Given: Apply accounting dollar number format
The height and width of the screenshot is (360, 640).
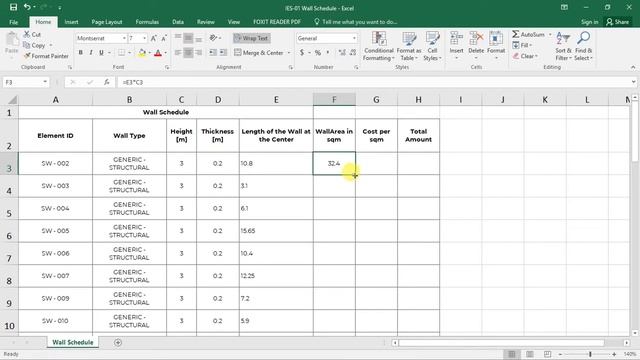Looking at the screenshot, I should pos(302,53).
